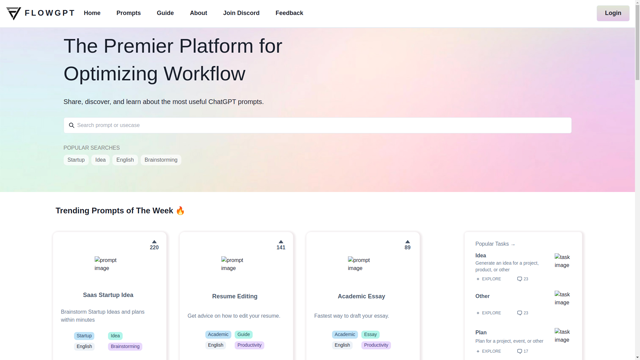Image resolution: width=640 pixels, height=360 pixels.
Task: Open the Resume Editing title
Action: click(235, 296)
